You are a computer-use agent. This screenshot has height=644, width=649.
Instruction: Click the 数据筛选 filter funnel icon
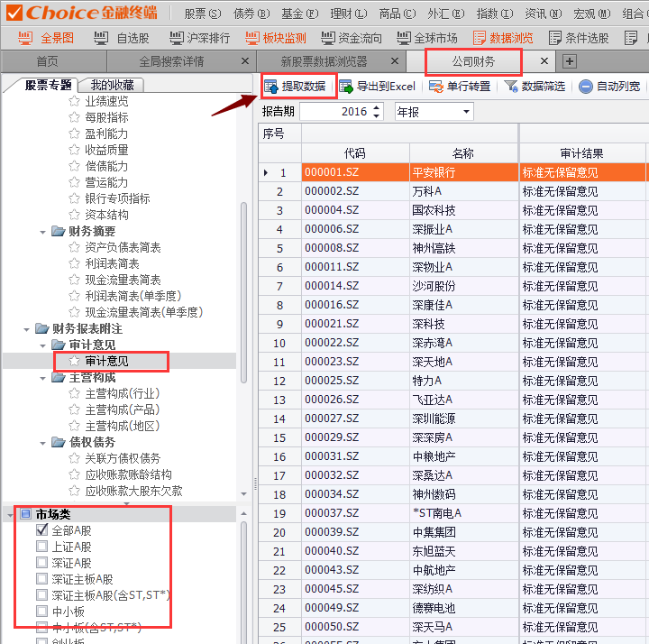click(511, 87)
